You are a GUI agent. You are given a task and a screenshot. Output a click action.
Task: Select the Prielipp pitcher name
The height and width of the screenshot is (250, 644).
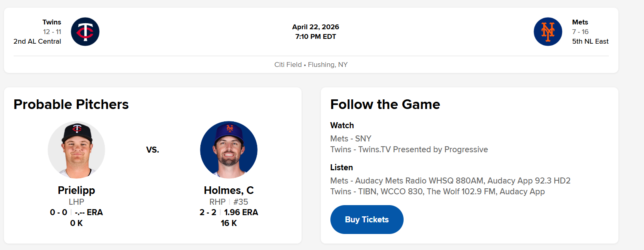click(x=76, y=190)
